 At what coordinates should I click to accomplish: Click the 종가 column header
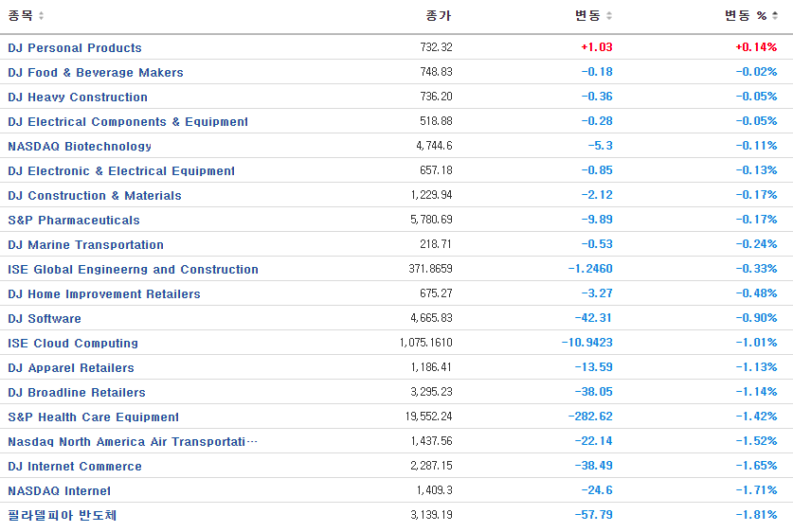click(x=438, y=16)
